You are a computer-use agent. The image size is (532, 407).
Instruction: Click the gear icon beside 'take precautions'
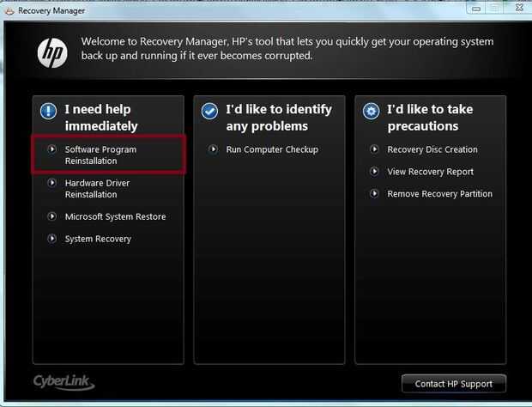[x=371, y=111]
